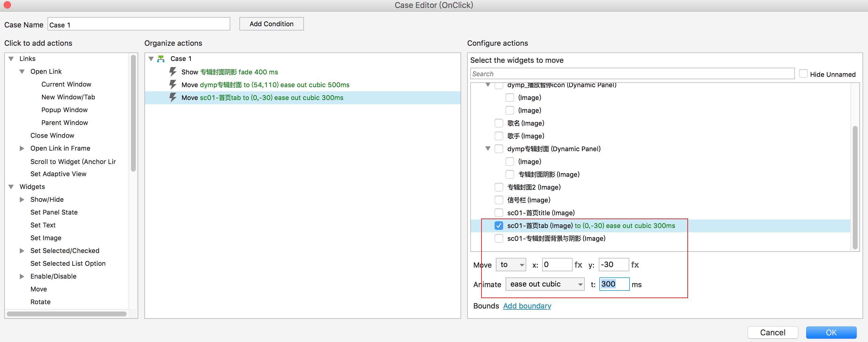Choose the Rotate action
This screenshot has height=342, width=868.
(x=41, y=302)
